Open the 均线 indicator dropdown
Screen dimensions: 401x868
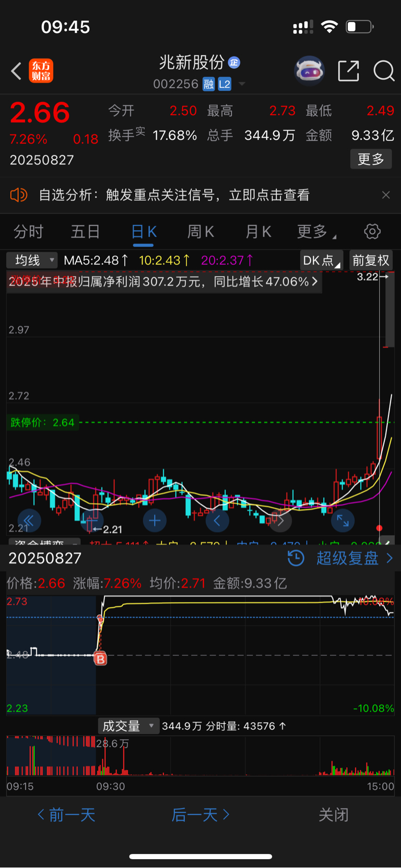click(x=32, y=260)
